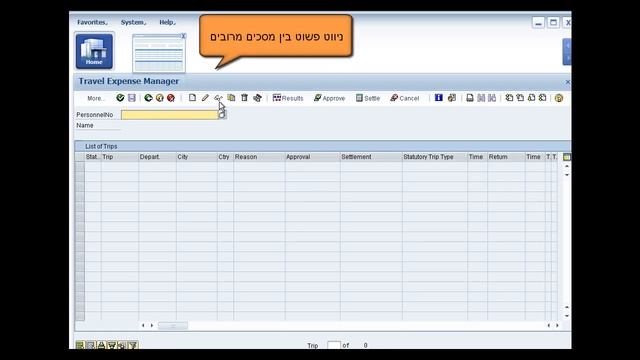Click the Approval column header

click(x=313, y=157)
